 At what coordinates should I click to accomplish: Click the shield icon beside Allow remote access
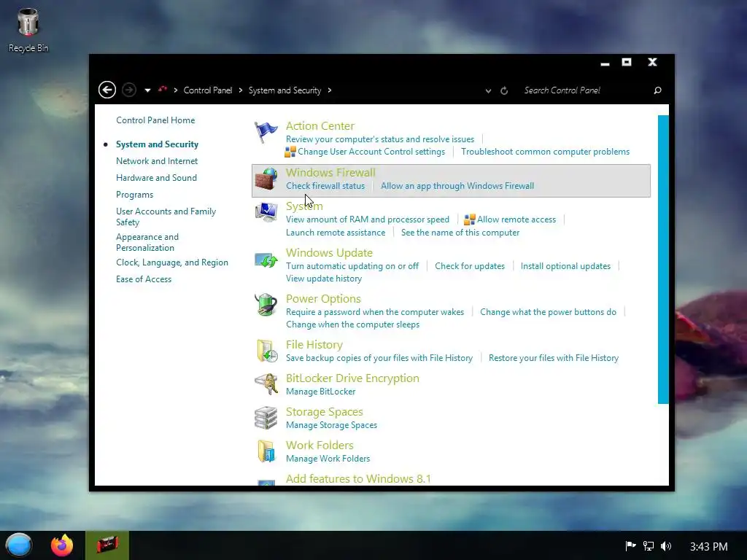469,219
